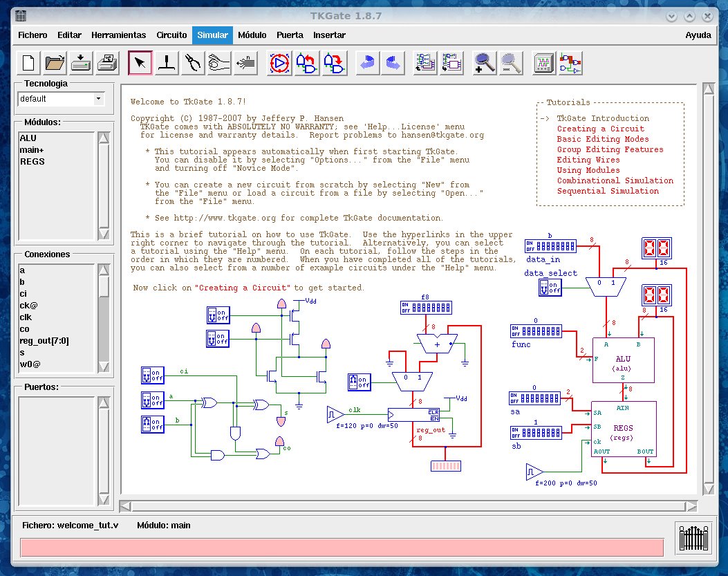Start simulation with play icon
The width and height of the screenshot is (728, 576).
click(x=279, y=63)
